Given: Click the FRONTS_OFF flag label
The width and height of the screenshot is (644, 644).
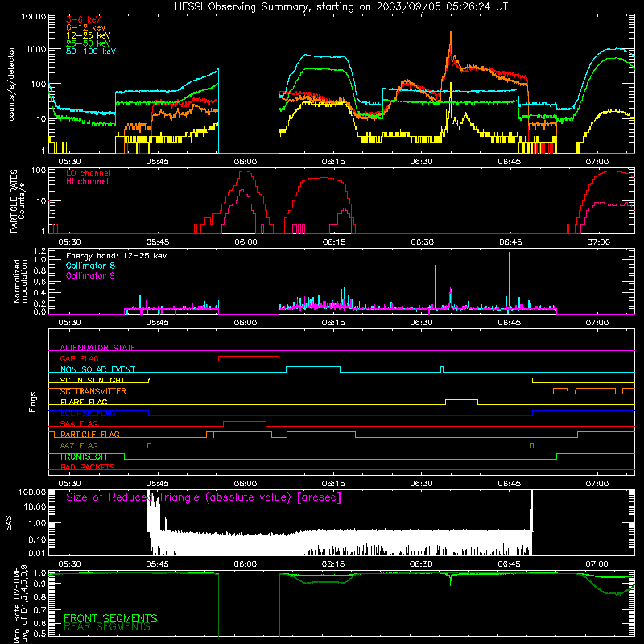Looking at the screenshot, I should tap(85, 456).
